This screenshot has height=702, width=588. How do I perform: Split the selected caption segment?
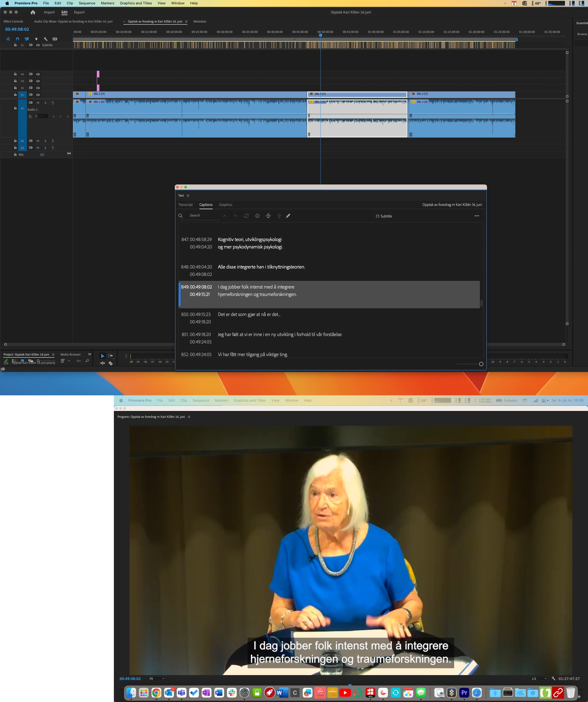point(268,216)
